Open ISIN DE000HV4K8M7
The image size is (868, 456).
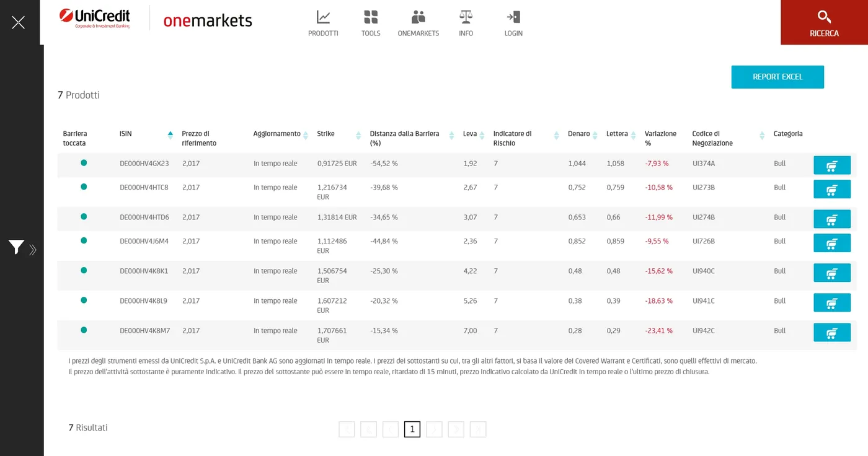145,331
